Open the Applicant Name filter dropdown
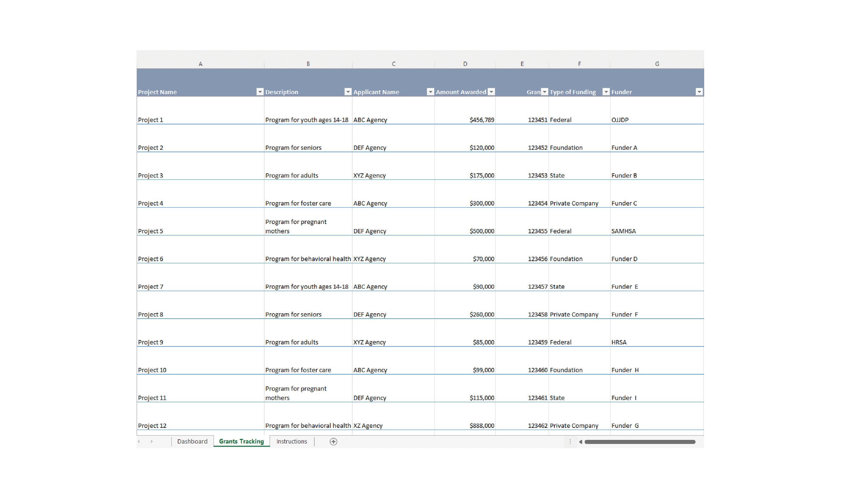The image size is (841, 504). (x=430, y=92)
